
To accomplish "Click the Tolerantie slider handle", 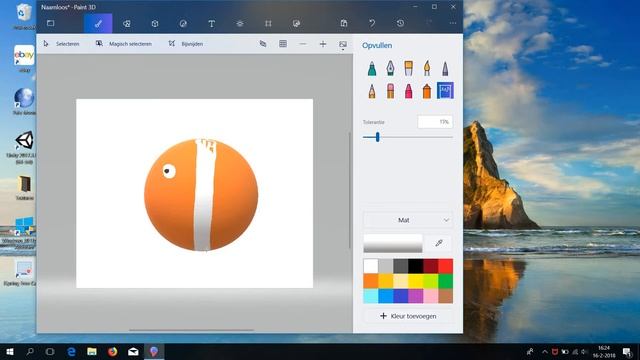I will [378, 137].
